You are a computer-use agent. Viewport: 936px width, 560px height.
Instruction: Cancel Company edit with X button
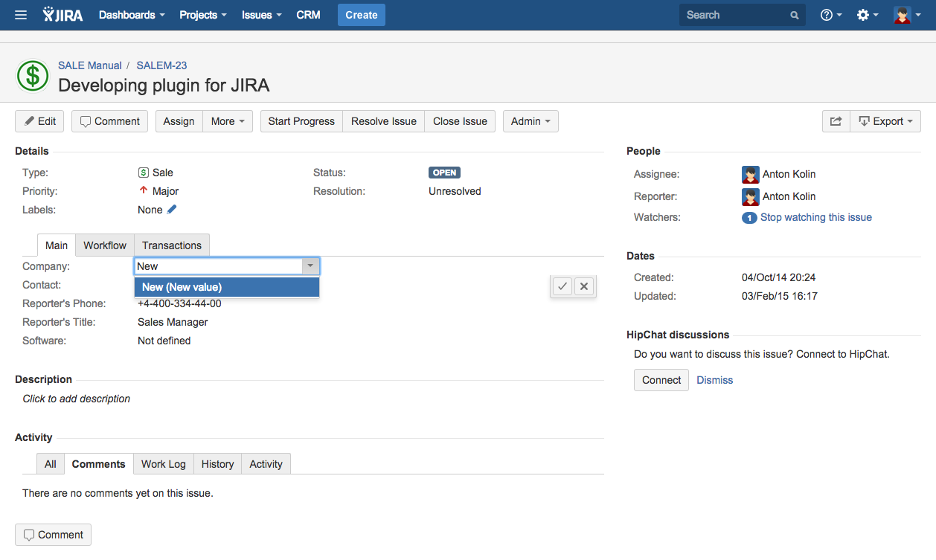(x=584, y=286)
